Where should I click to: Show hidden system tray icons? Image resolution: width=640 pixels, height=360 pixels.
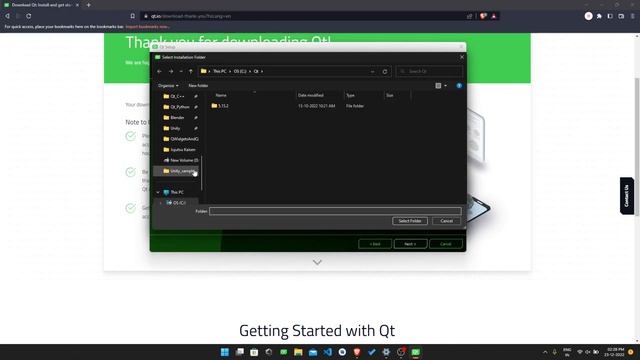545,352
